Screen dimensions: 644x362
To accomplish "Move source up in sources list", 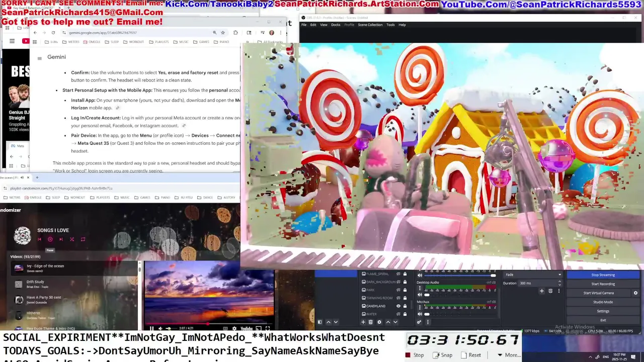I will coord(388,322).
